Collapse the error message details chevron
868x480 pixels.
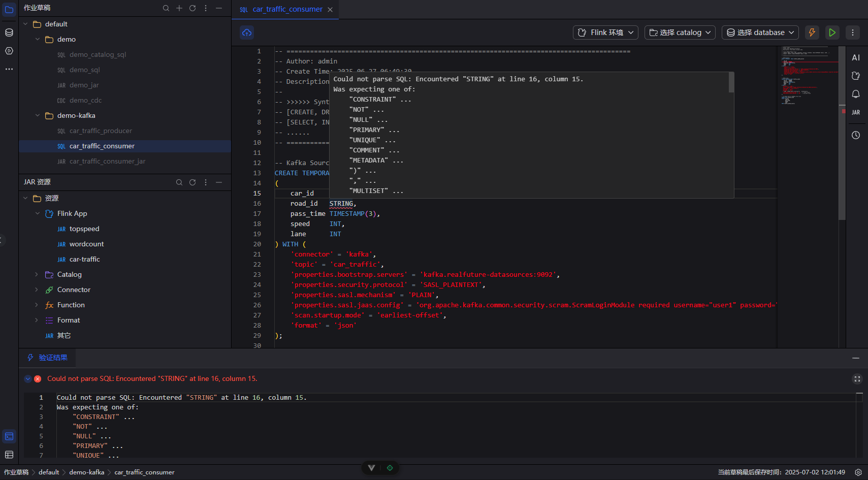pyautogui.click(x=28, y=379)
